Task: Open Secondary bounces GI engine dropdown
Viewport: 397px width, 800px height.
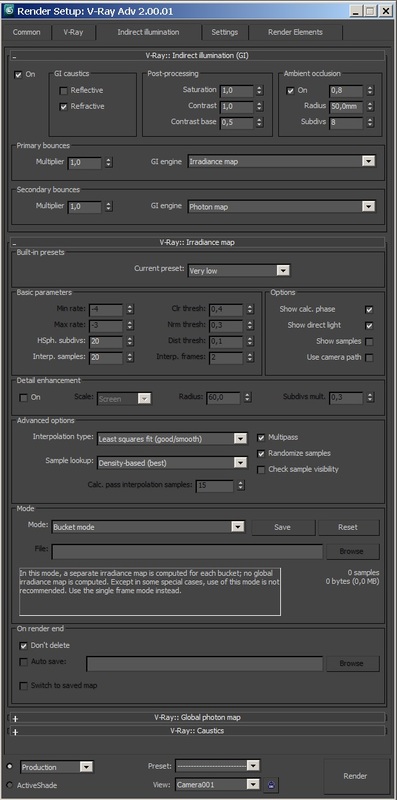Action: click(281, 207)
